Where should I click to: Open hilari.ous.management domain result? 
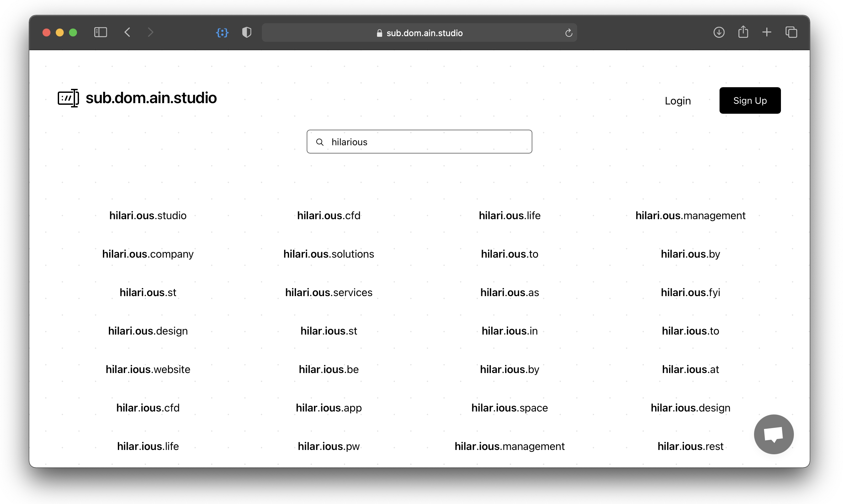(x=690, y=216)
